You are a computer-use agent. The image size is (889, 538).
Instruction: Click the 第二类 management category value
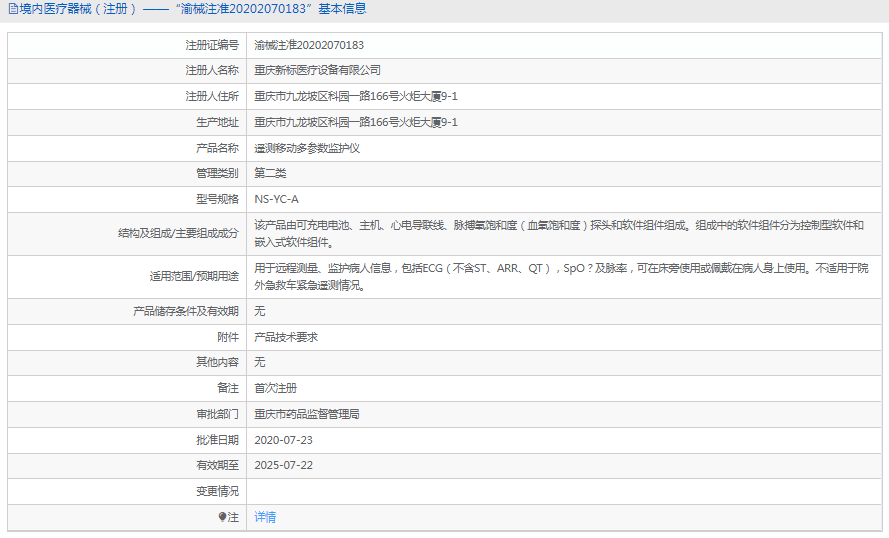tap(270, 173)
